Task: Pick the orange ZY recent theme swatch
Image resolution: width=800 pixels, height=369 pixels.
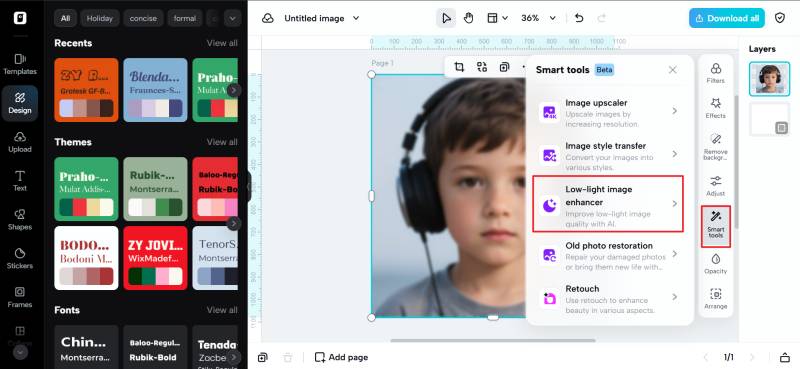Action: pyautogui.click(x=86, y=90)
